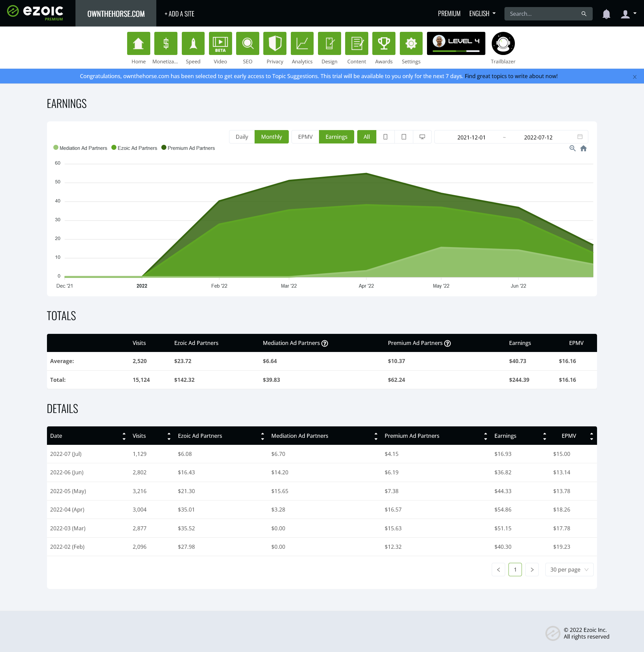Click the chart reset home icon
Image resolution: width=644 pixels, height=652 pixels.
(583, 148)
